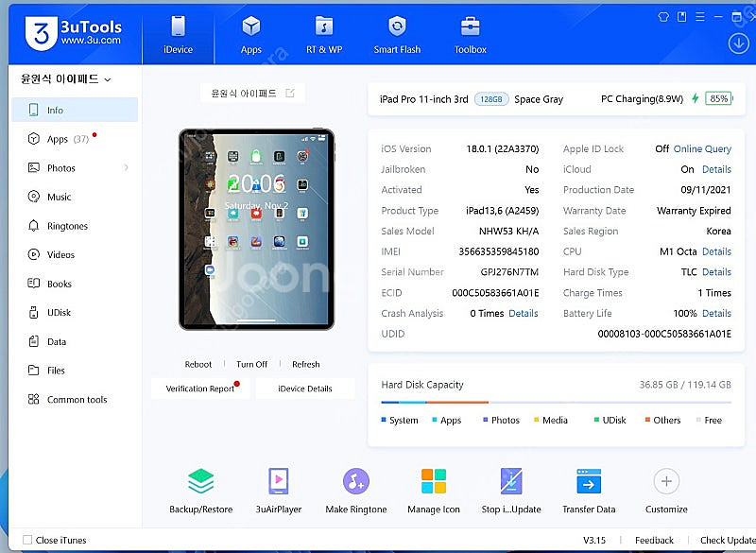
Task: Open Files in the sidebar
Action: pyautogui.click(x=75, y=371)
